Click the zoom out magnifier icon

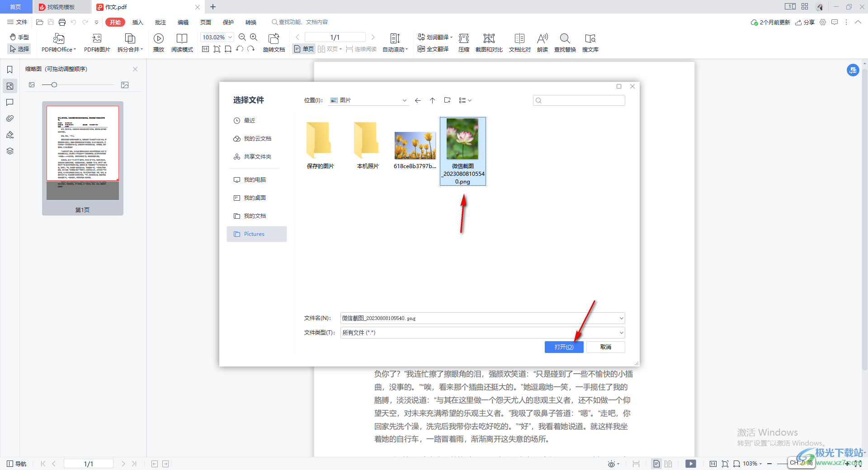click(x=242, y=37)
